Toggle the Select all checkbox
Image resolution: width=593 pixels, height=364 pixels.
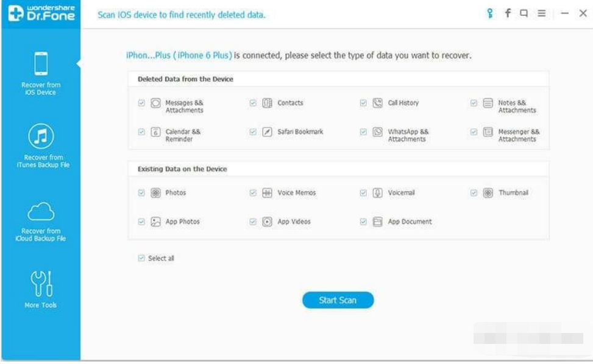pyautogui.click(x=141, y=258)
